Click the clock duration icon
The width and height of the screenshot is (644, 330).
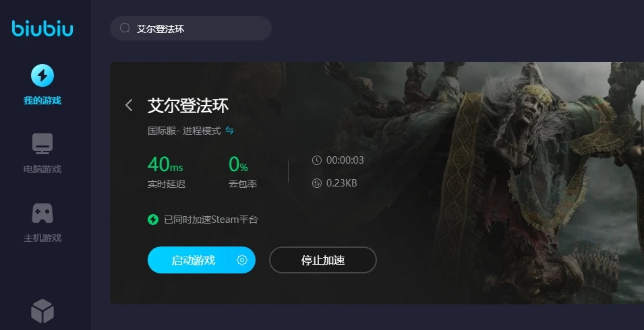click(317, 160)
